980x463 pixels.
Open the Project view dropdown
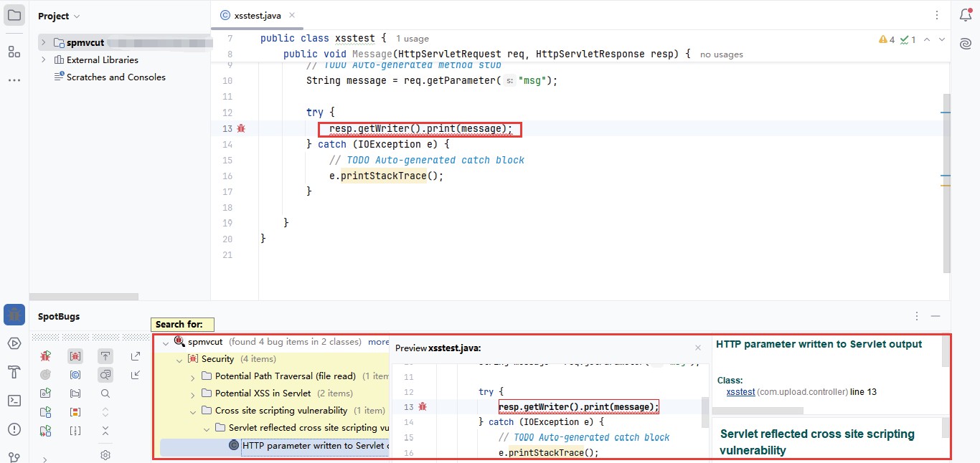[59, 16]
